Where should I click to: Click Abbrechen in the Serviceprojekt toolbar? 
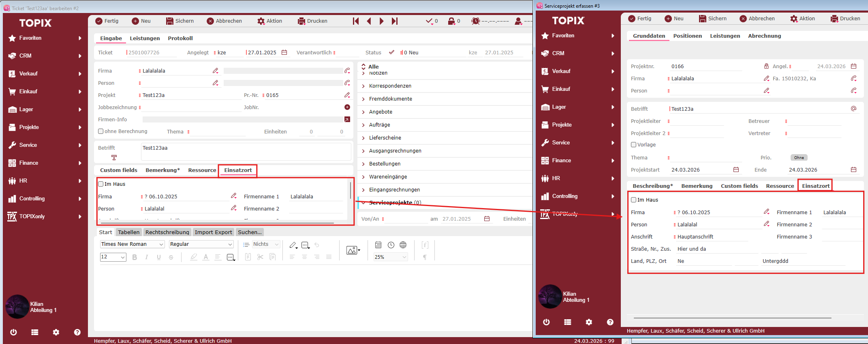[757, 19]
